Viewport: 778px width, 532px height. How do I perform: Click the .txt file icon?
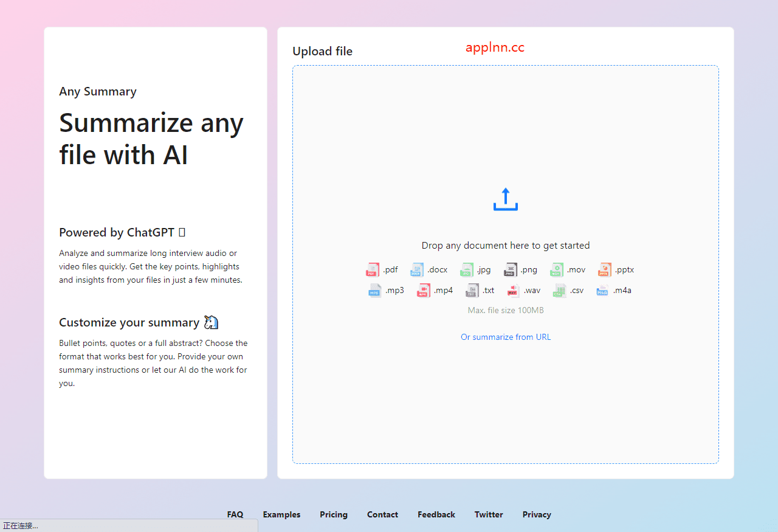(x=472, y=290)
